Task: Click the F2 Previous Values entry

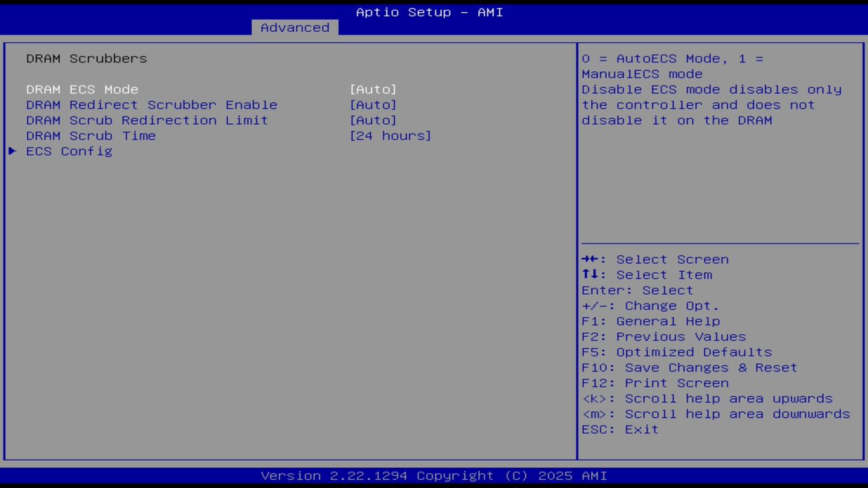Action: tap(663, 336)
